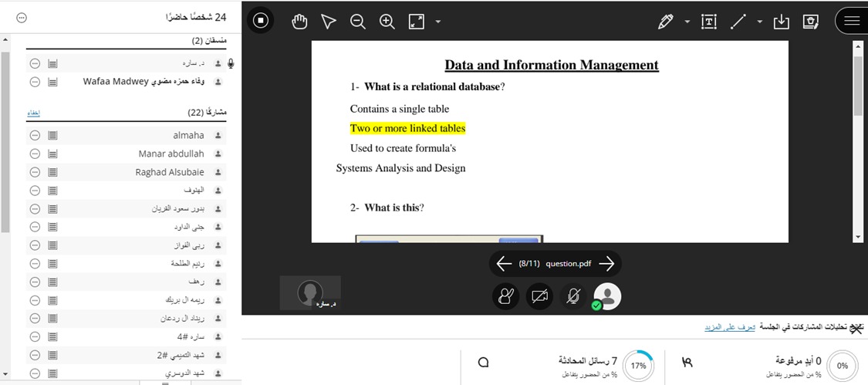
Task: Open the pencil tool dropdown arrow
Action: coord(687,22)
